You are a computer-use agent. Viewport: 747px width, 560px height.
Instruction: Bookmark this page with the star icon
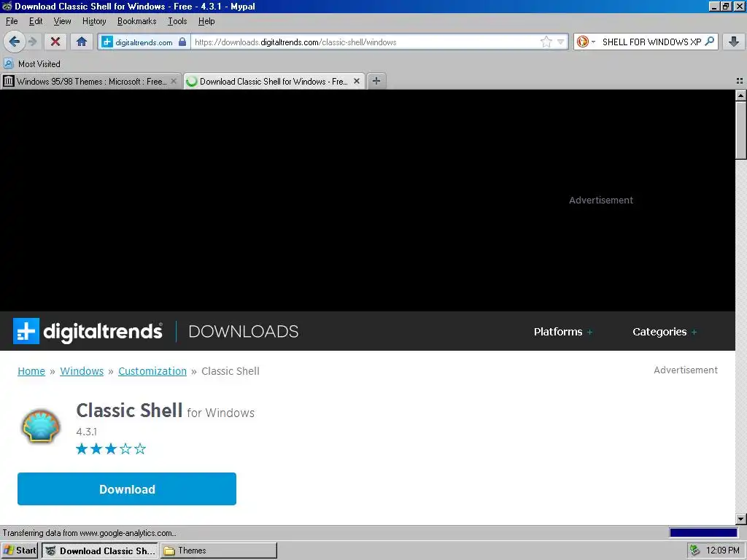tap(546, 42)
